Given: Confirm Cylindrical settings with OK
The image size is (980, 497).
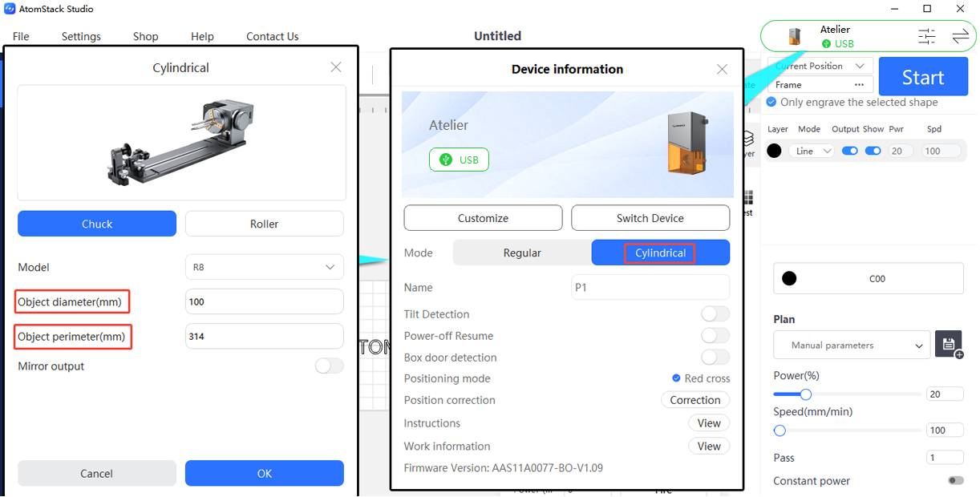Looking at the screenshot, I should point(265,473).
